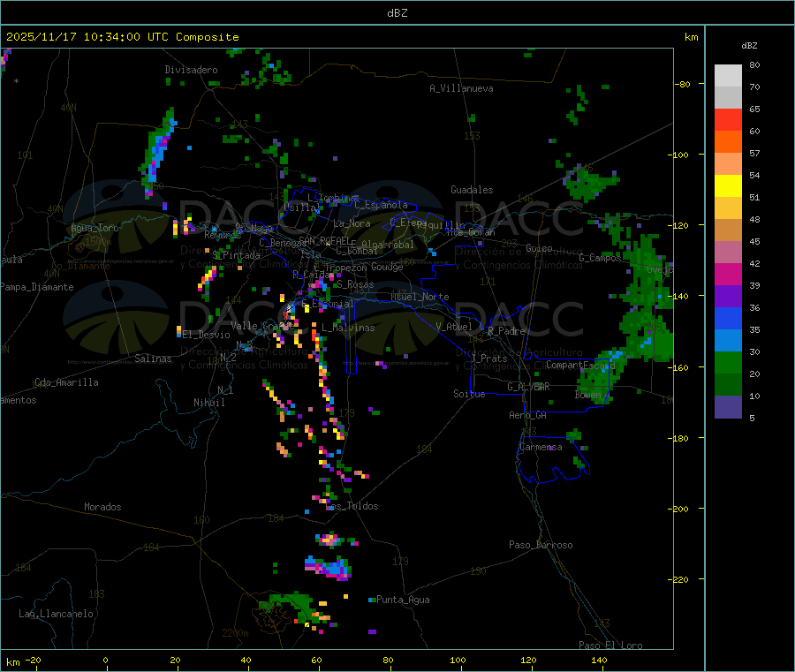Click the 'El_Desvio' map label
The width and height of the screenshot is (795, 672).
pyautogui.click(x=207, y=335)
